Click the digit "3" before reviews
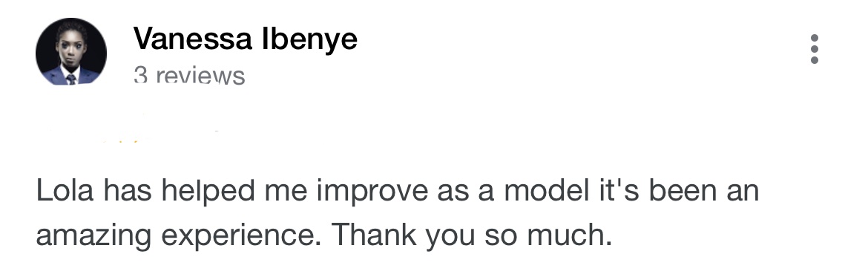Image resolution: width=868 pixels, height=280 pixels. tap(140, 75)
